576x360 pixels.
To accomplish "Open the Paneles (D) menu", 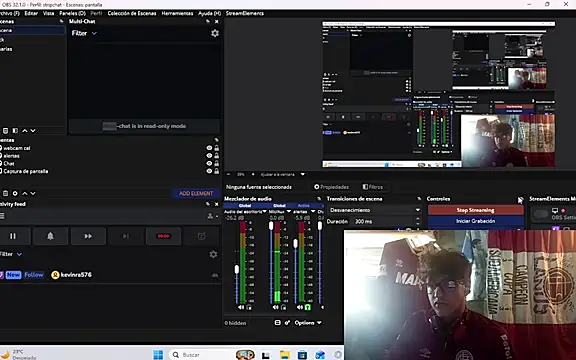I will [x=72, y=13].
